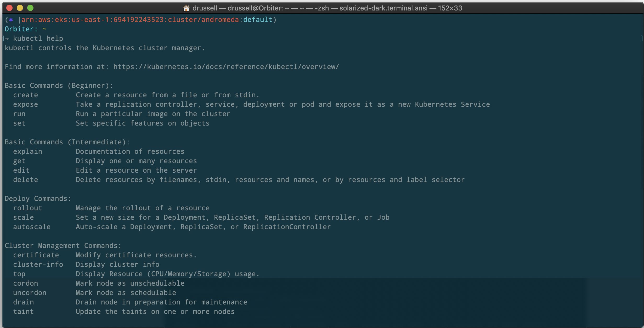Click the typed 'kubectl help' command
This screenshot has width=644, height=328.
(38, 39)
